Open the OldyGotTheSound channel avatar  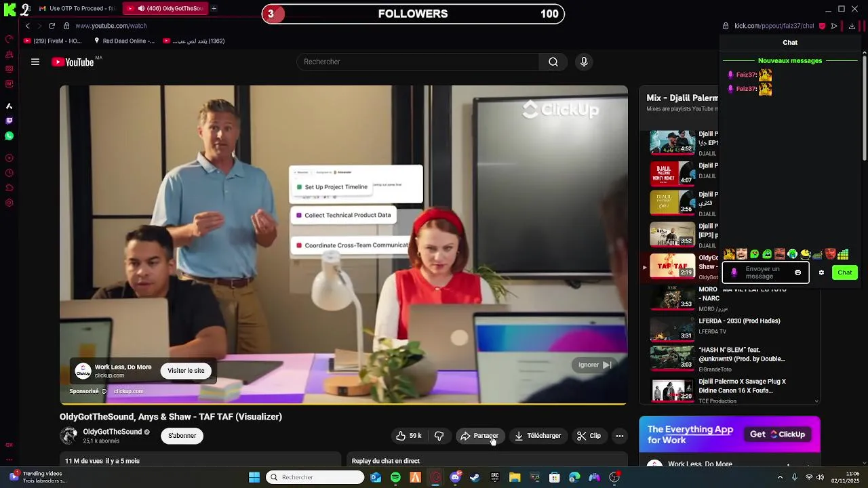point(68,436)
